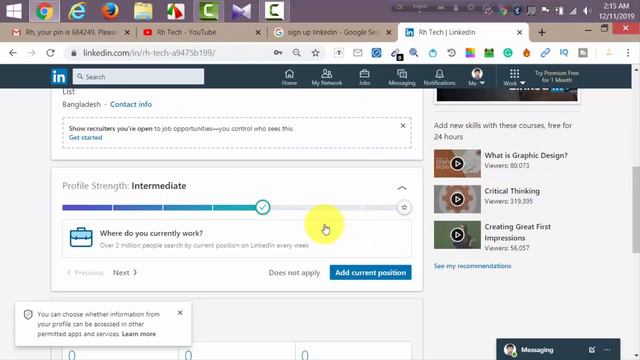Click the briefcase icon beside current work question
This screenshot has height=360, width=640.
point(81,238)
